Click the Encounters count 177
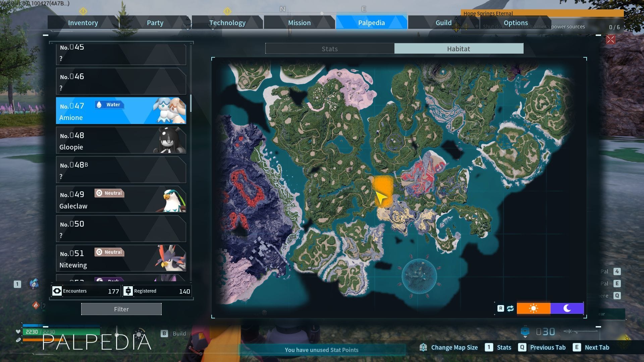The height and width of the screenshot is (362, 644). click(113, 291)
